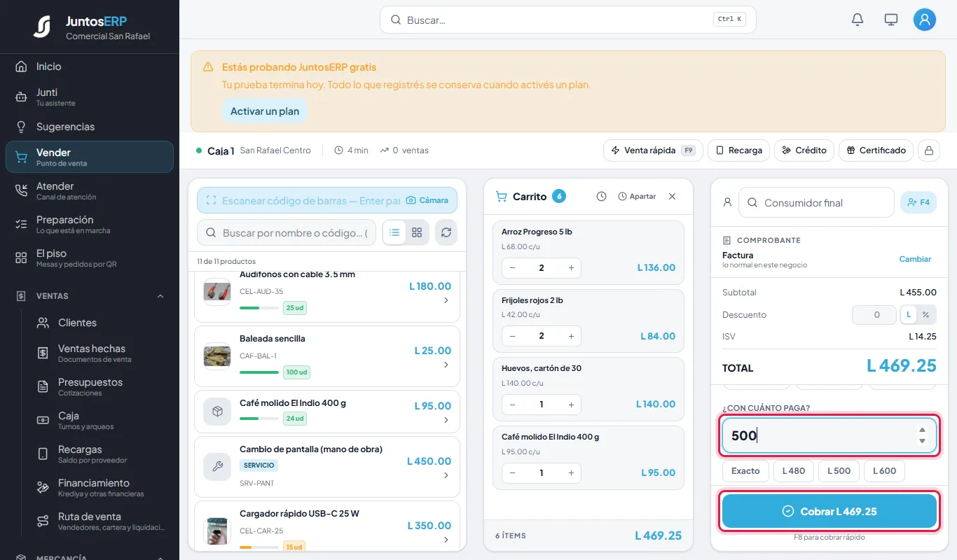Switch products to grid view
The height and width of the screenshot is (560, 957).
417,232
